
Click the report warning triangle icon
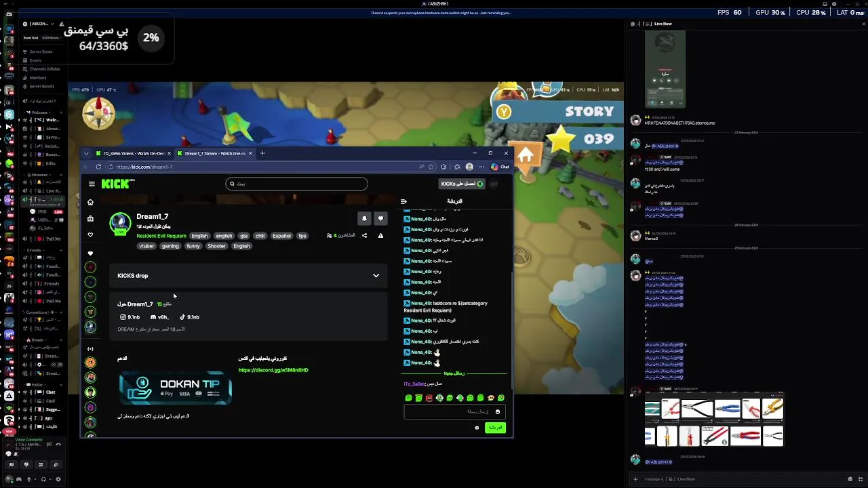(380, 236)
